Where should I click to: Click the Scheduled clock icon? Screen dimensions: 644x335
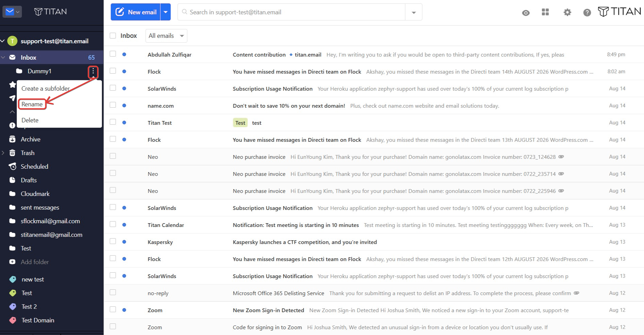click(x=12, y=166)
